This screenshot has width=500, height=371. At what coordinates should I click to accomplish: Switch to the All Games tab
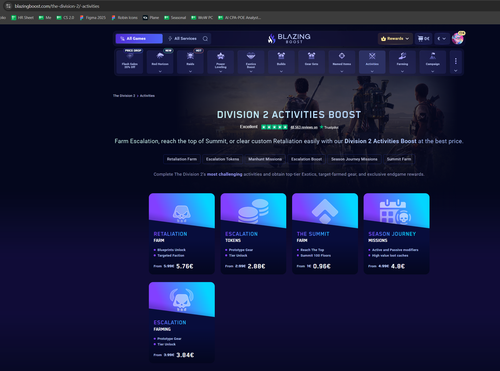tap(139, 39)
